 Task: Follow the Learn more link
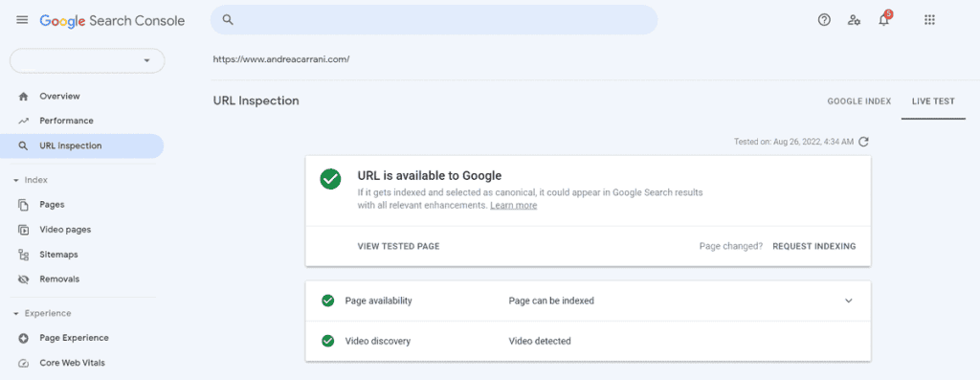(x=513, y=205)
